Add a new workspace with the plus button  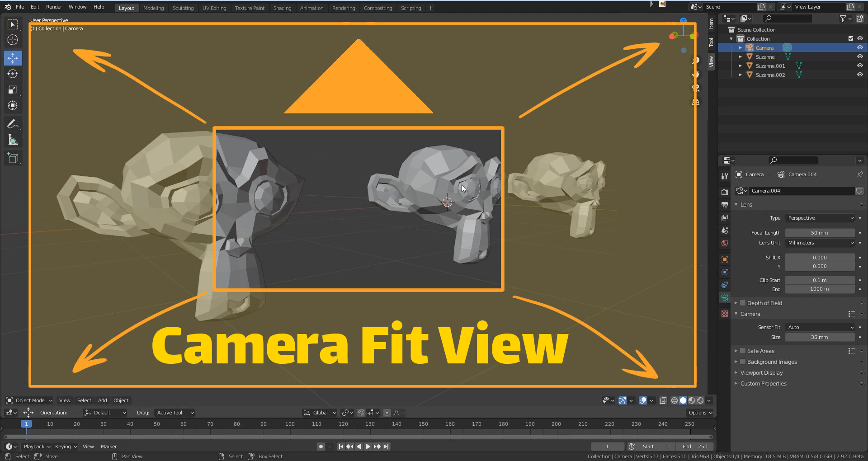(430, 8)
